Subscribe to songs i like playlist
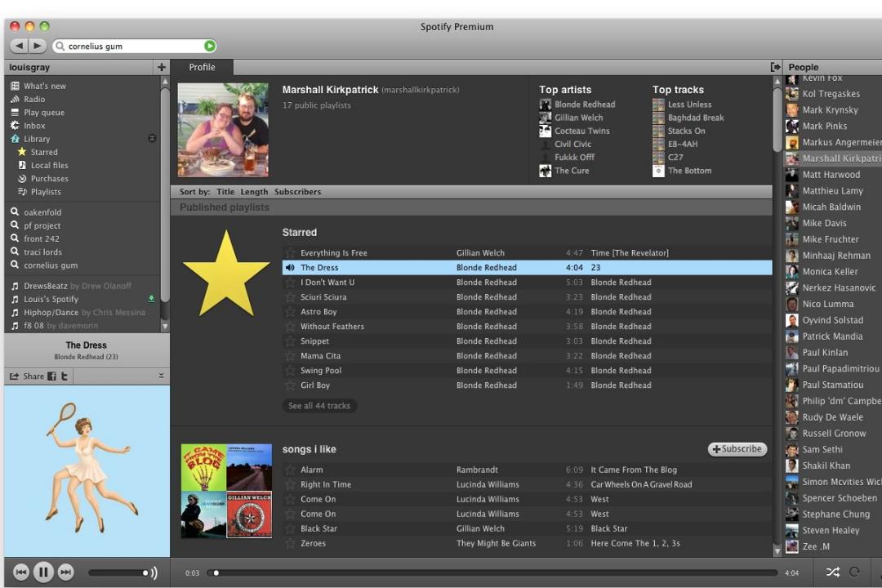 (x=737, y=449)
